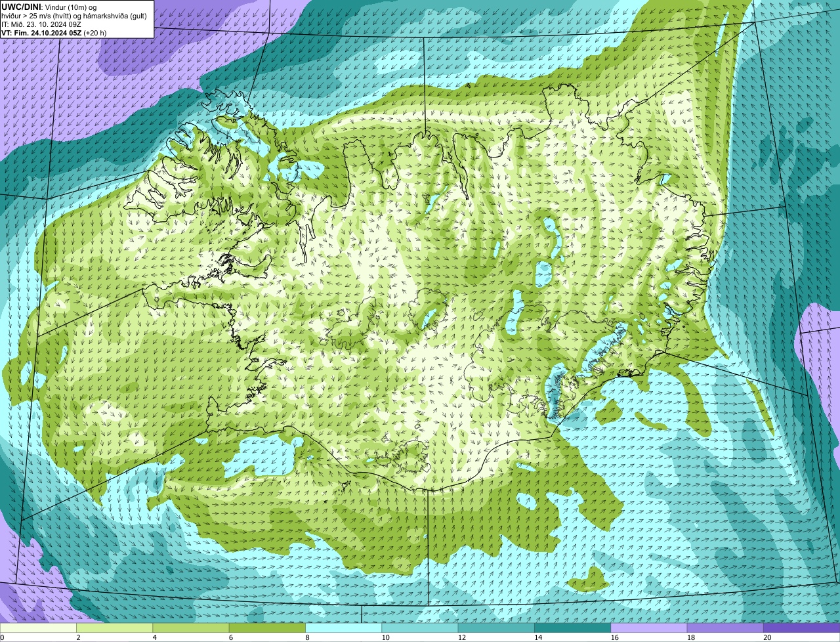Click the legend scale label '2'
The width and height of the screenshot is (840, 642).
(x=78, y=637)
